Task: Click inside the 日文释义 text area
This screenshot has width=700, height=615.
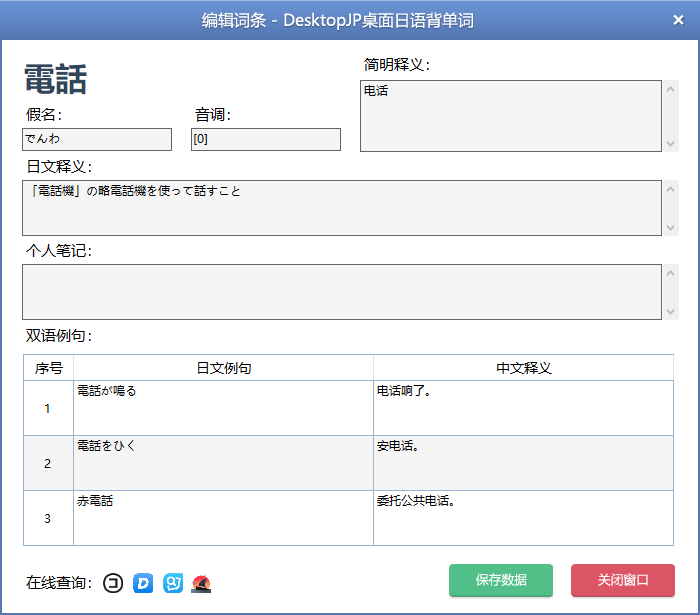Action: click(x=340, y=208)
